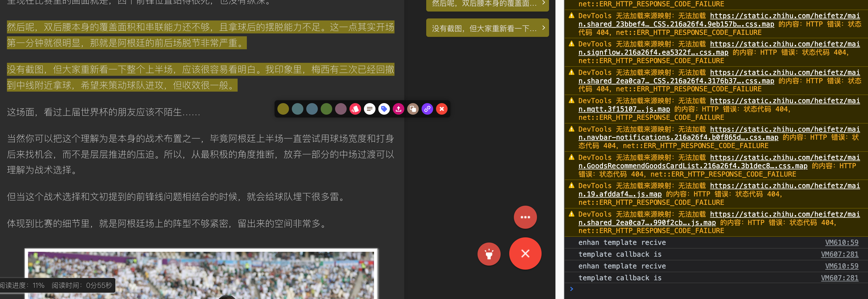This screenshot has height=299, width=868.
Task: Click warning icon beside mqtt js.map error
Action: click(572, 101)
